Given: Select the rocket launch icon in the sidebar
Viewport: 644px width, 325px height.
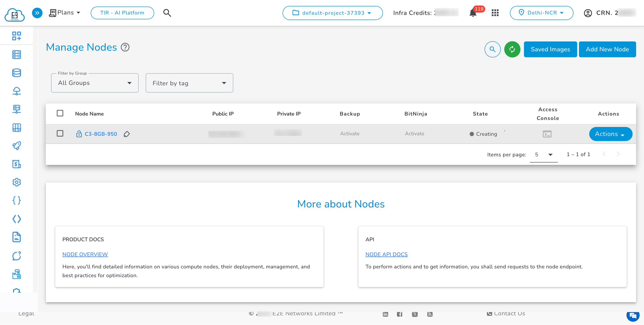Looking at the screenshot, I should tap(16, 146).
